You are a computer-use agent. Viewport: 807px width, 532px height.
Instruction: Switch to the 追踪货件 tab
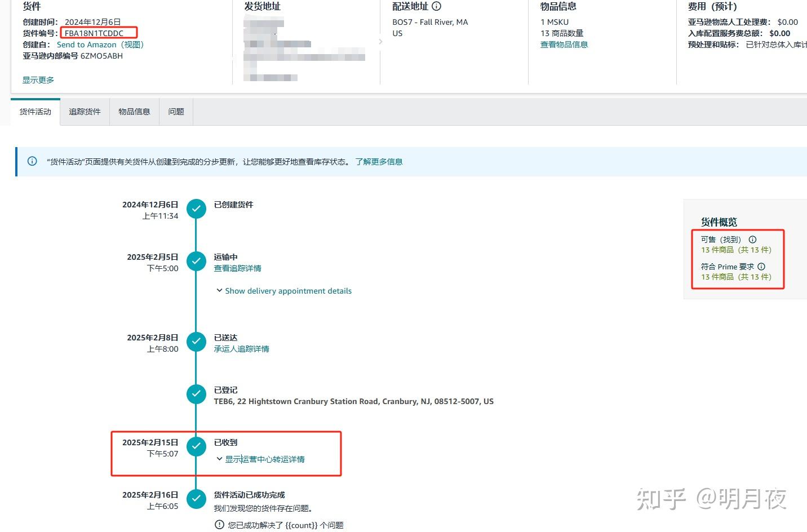pos(85,112)
